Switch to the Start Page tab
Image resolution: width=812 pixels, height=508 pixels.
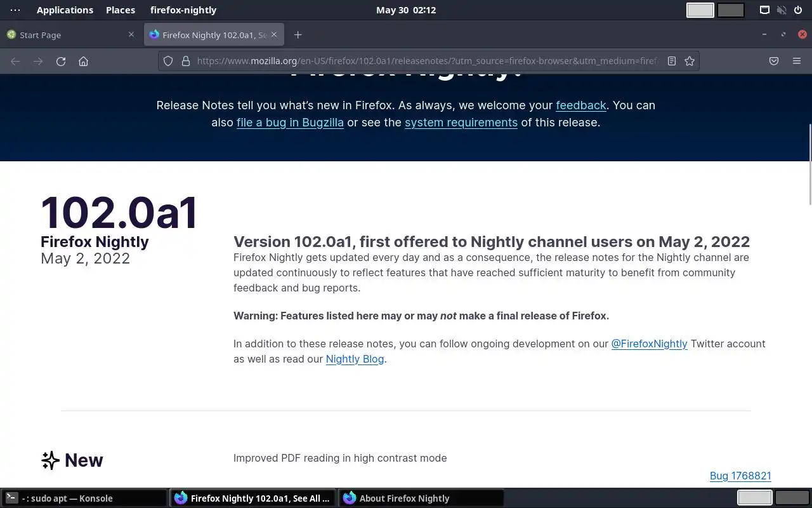[71, 35]
